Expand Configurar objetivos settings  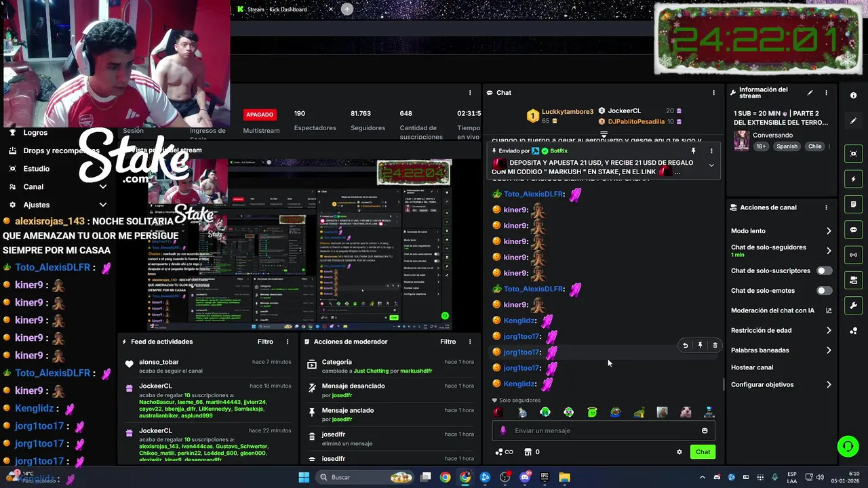[829, 384]
